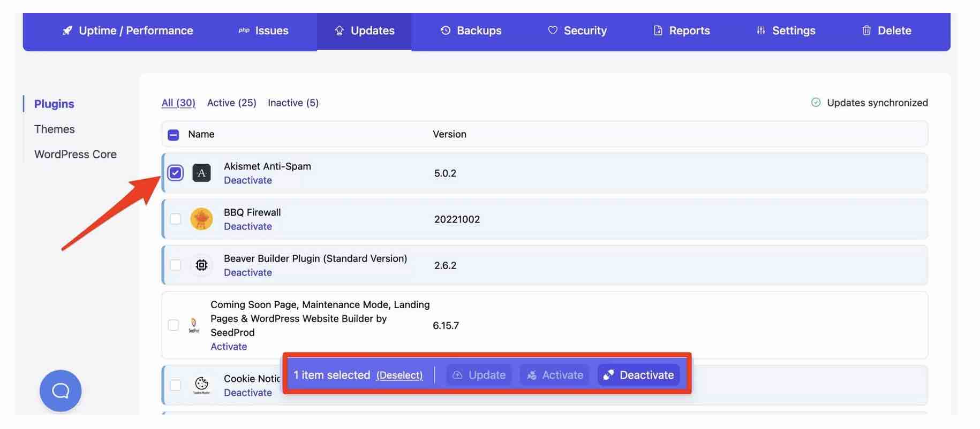Click the bulk Update button
Viewport: 980px width, 429px height.
(x=479, y=375)
